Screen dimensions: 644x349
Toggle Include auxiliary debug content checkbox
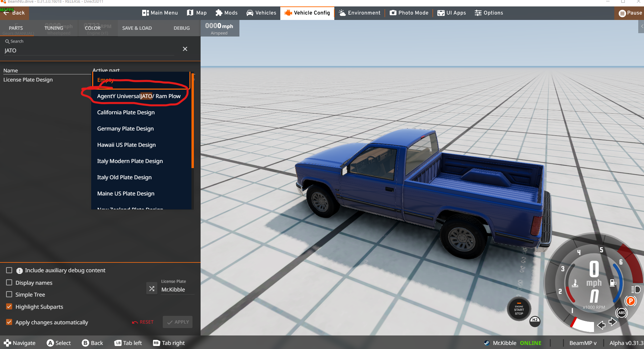point(9,270)
